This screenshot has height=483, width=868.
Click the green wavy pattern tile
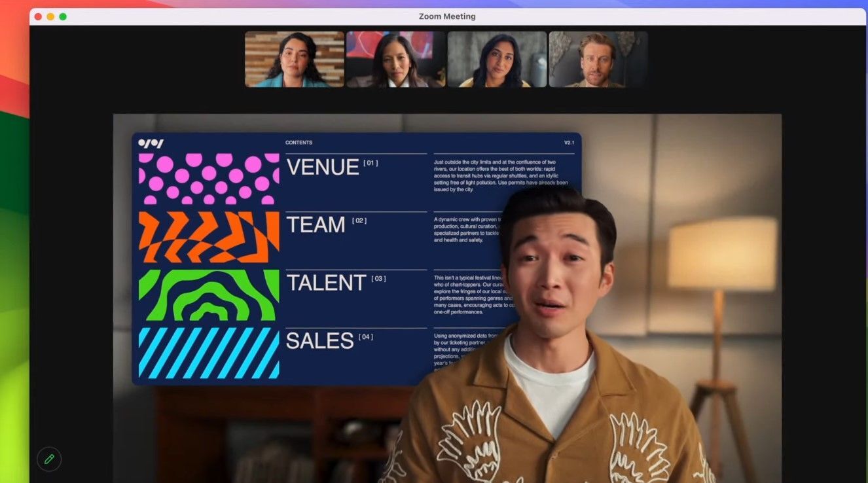(x=209, y=295)
